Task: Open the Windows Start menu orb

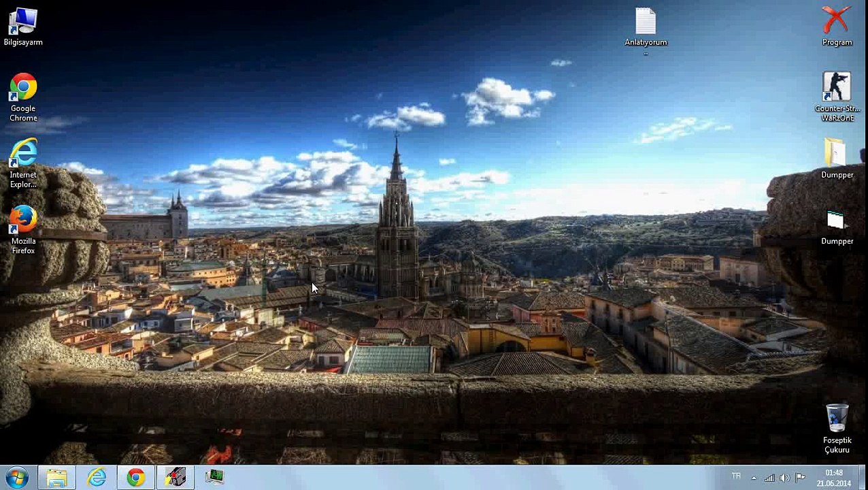Action: coord(16,478)
